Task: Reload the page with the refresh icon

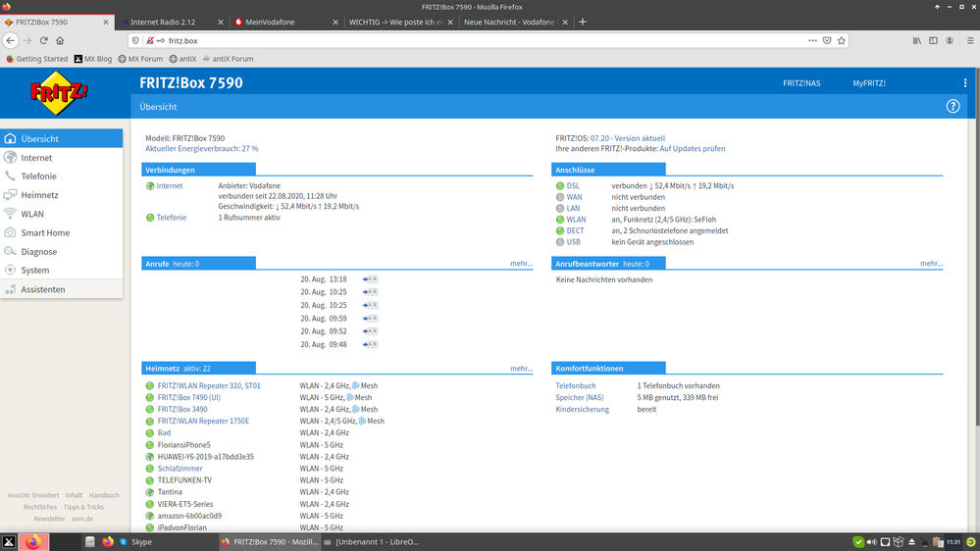Action: (x=43, y=40)
